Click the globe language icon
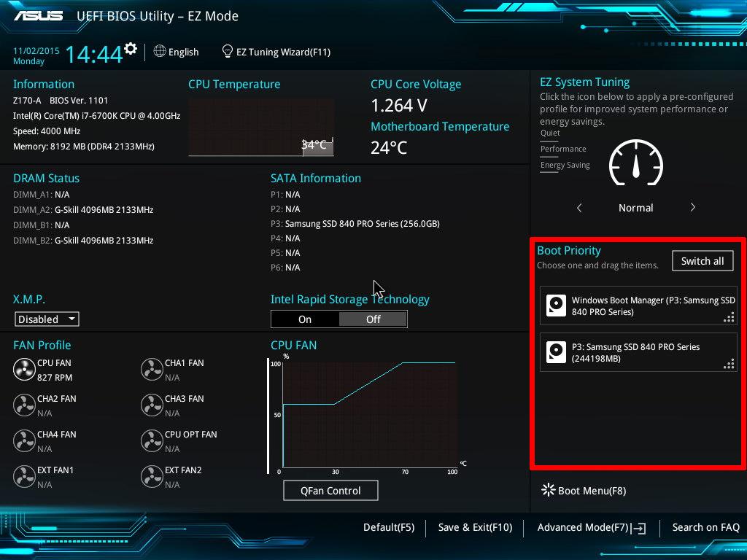This screenshot has width=747, height=560. (160, 51)
